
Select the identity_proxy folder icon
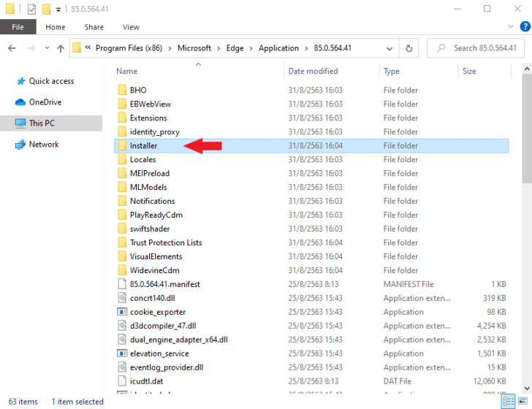point(122,131)
